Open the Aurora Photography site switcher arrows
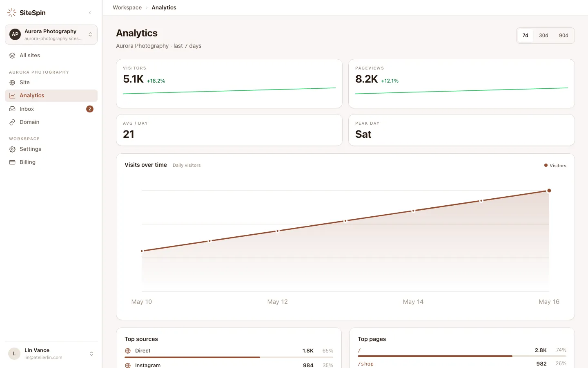This screenshot has width=588, height=368. (x=90, y=34)
